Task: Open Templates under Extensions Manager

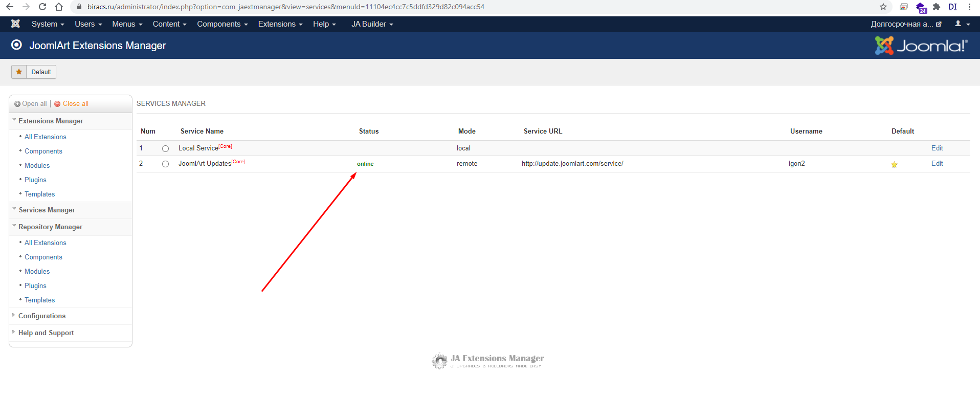Action: pos(40,194)
